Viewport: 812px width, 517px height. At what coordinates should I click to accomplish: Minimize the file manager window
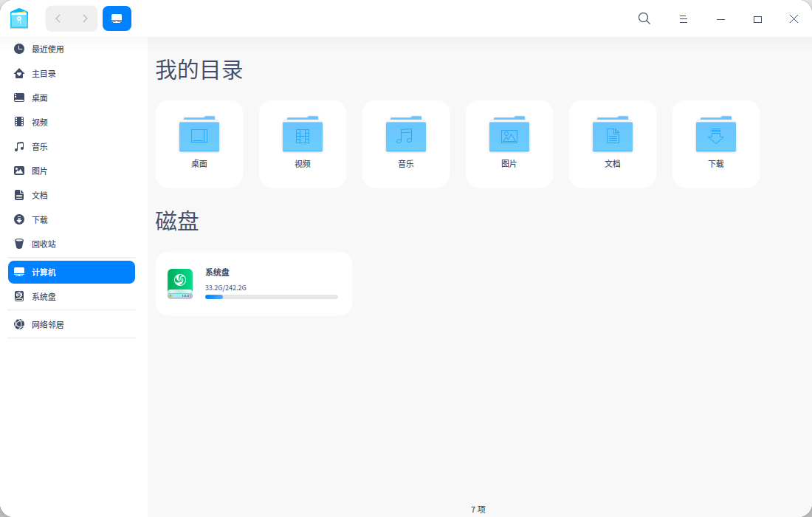pyautogui.click(x=721, y=19)
